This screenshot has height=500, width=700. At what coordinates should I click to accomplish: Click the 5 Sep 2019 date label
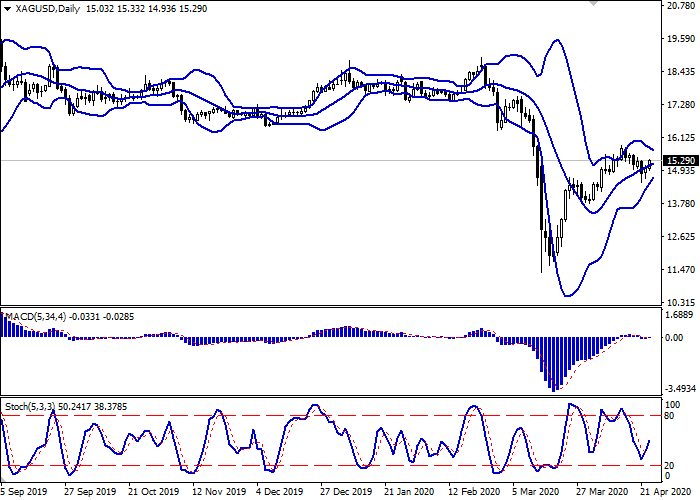(x=24, y=492)
